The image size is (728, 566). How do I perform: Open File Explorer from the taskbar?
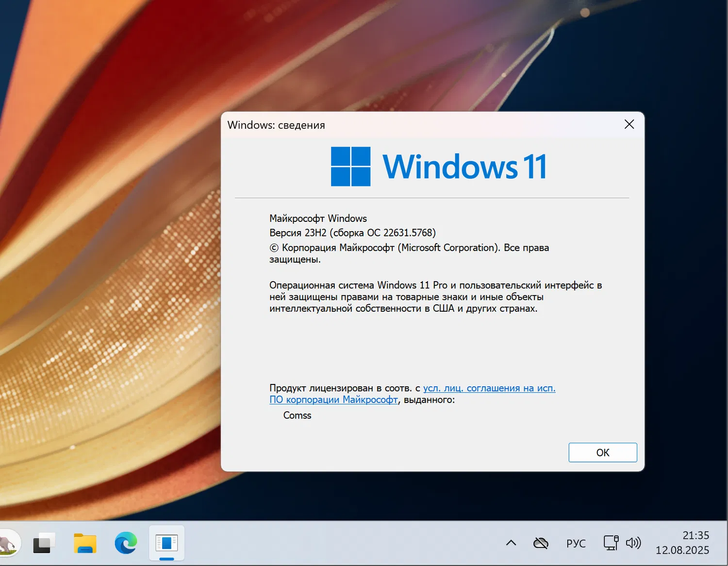click(x=84, y=543)
